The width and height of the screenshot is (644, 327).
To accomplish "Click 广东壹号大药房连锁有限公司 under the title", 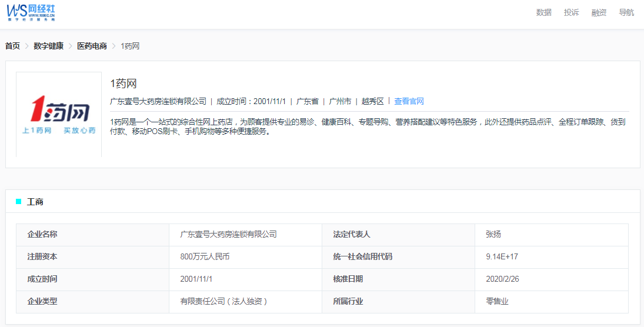I will (x=158, y=101).
